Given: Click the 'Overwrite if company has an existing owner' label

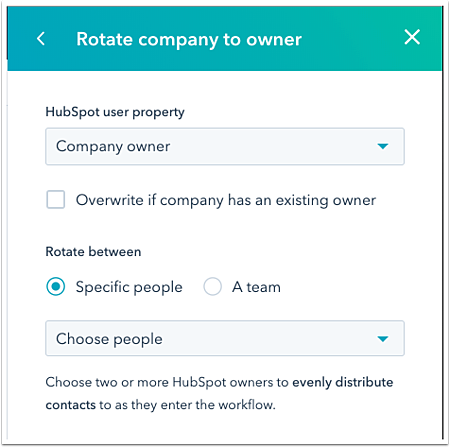Looking at the screenshot, I should [x=226, y=200].
